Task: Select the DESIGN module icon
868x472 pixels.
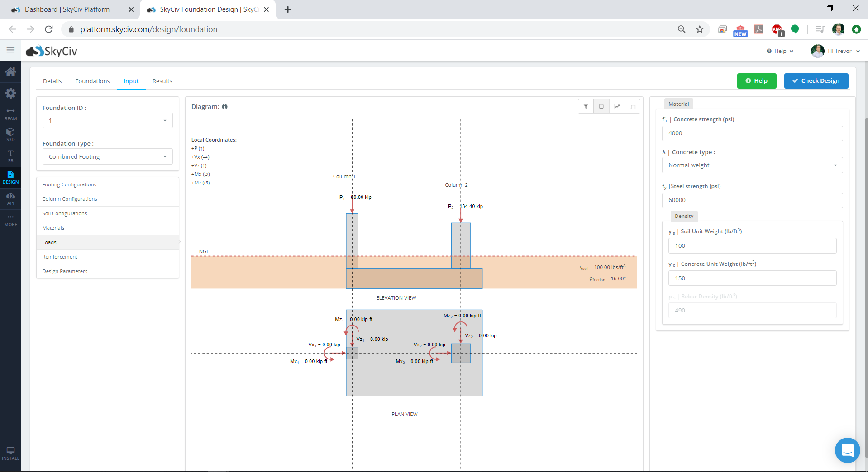Action: pyautogui.click(x=10, y=177)
